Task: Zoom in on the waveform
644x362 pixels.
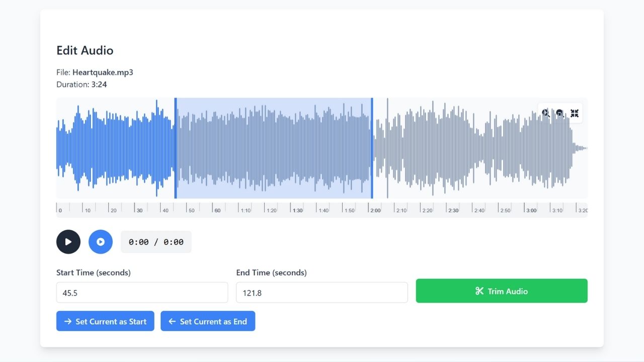Action: click(x=546, y=113)
